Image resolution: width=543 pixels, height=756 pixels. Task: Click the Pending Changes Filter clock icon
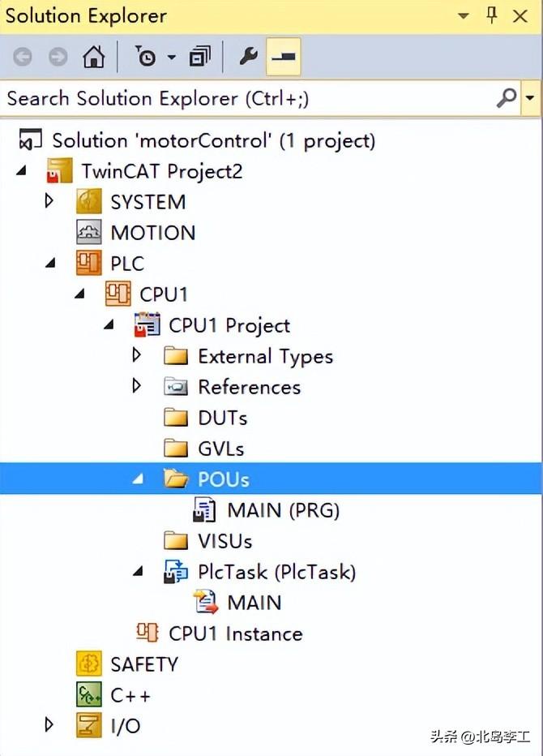pos(146,57)
